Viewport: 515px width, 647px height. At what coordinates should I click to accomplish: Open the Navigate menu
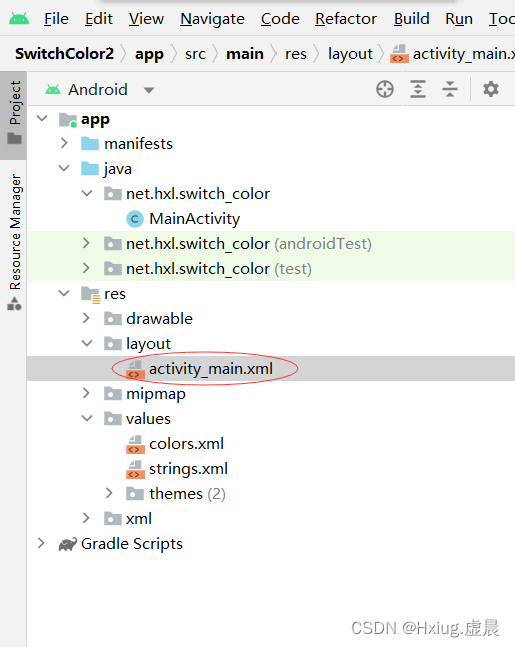212,19
